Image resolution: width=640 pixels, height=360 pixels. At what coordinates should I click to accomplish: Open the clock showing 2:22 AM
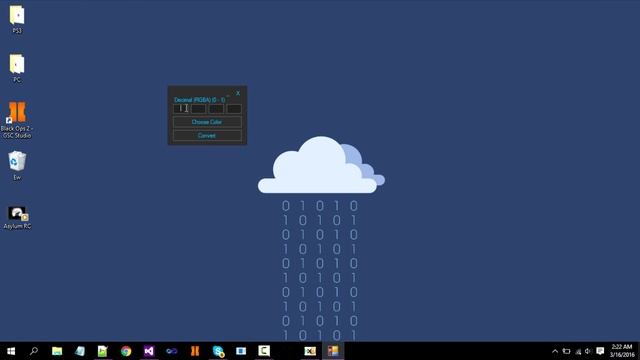tap(622, 351)
